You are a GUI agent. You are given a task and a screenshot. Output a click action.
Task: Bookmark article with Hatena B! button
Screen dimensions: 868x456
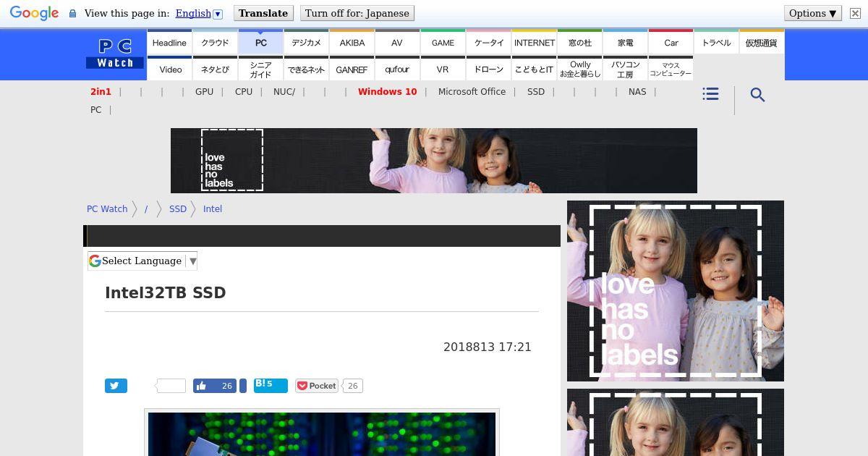coord(271,385)
